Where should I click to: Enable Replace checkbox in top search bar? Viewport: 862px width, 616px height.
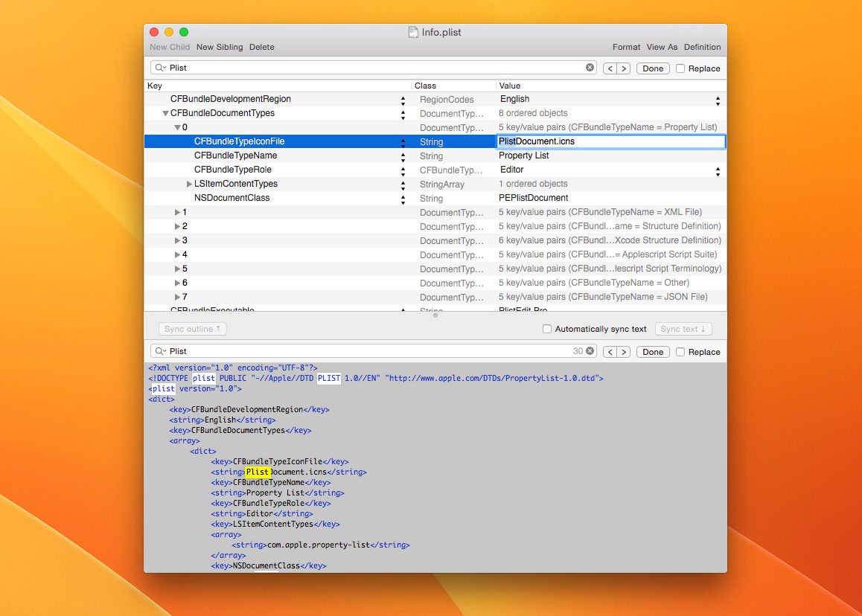coord(680,68)
